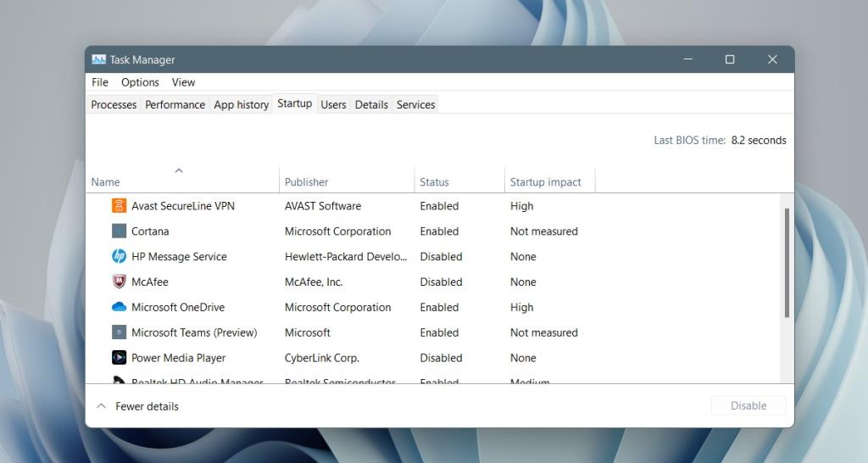Select the McAfee row name
Image resolution: width=868 pixels, height=463 pixels.
[x=149, y=282]
